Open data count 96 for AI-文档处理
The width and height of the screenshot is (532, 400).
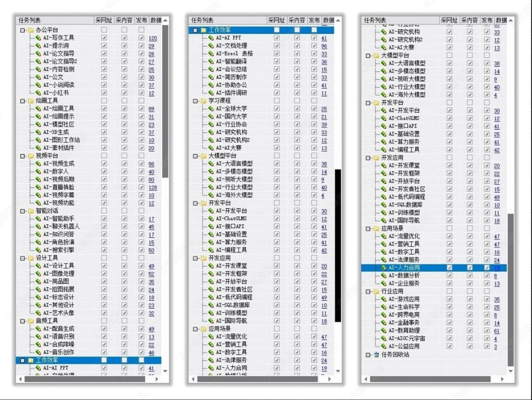coord(324,46)
